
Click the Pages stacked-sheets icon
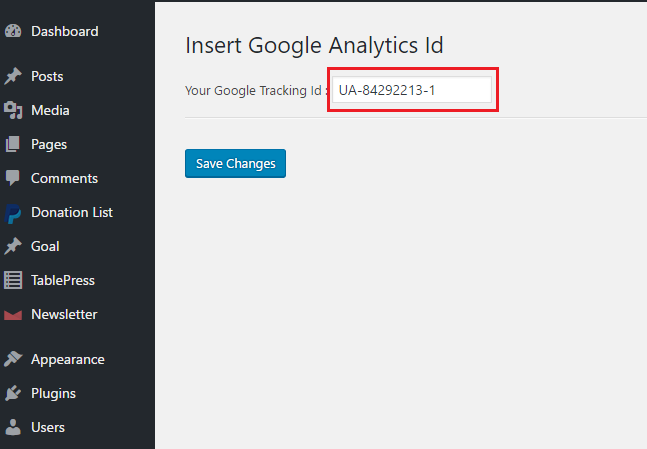click(x=12, y=144)
